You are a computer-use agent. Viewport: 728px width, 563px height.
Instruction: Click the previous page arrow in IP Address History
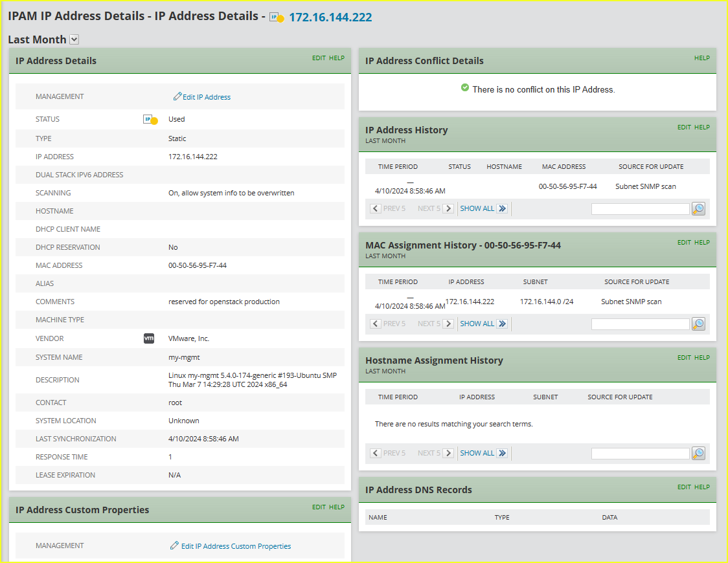click(376, 208)
